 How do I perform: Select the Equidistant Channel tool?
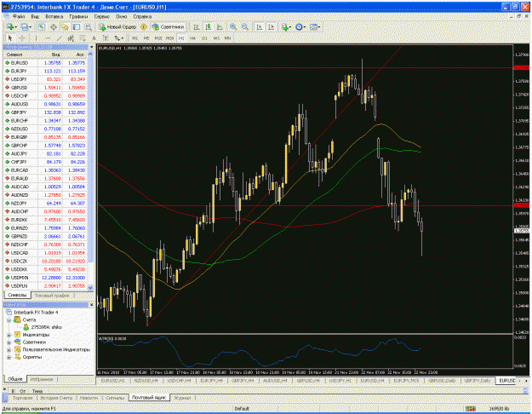pyautogui.click(x=71, y=38)
